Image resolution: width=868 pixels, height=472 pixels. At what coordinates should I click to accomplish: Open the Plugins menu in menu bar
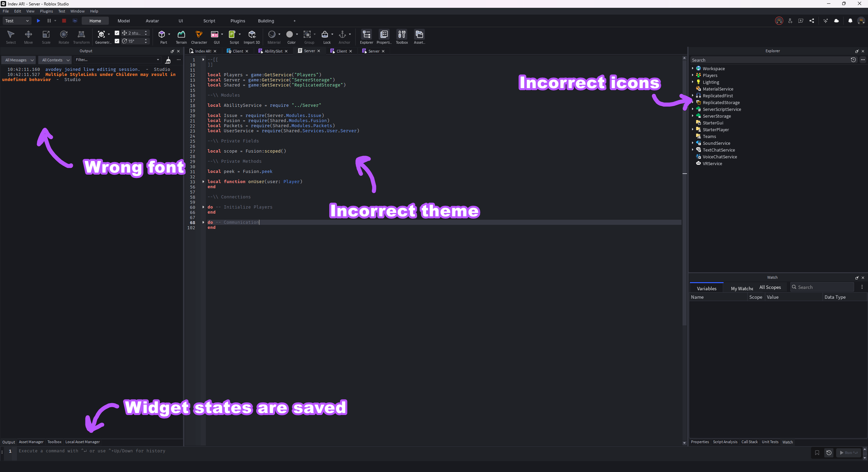click(46, 11)
